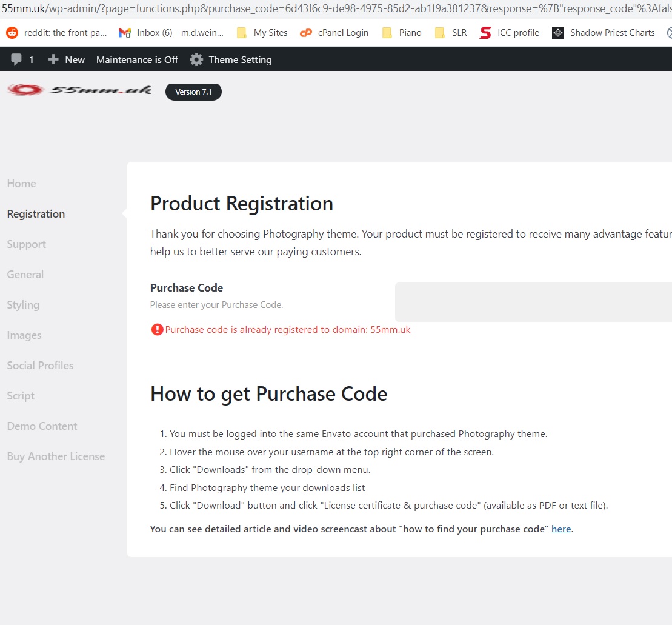Open the Shadow Priest Charts bookmark
672x625 pixels.
(604, 33)
